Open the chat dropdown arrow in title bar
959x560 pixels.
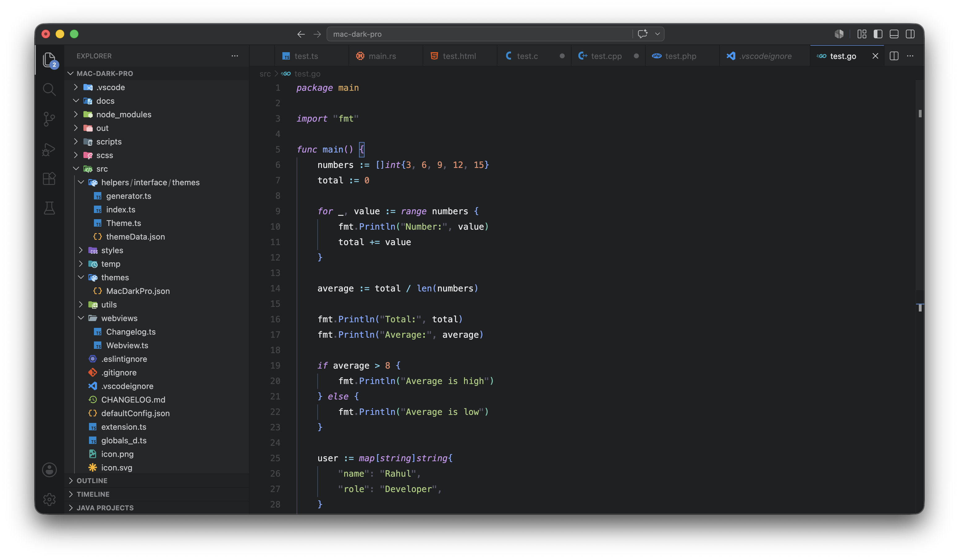click(657, 34)
